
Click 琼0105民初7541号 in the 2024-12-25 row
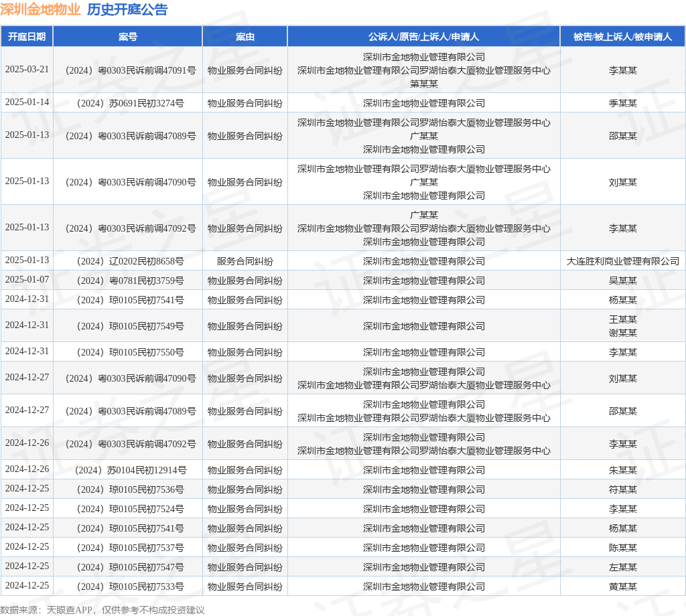click(131, 528)
